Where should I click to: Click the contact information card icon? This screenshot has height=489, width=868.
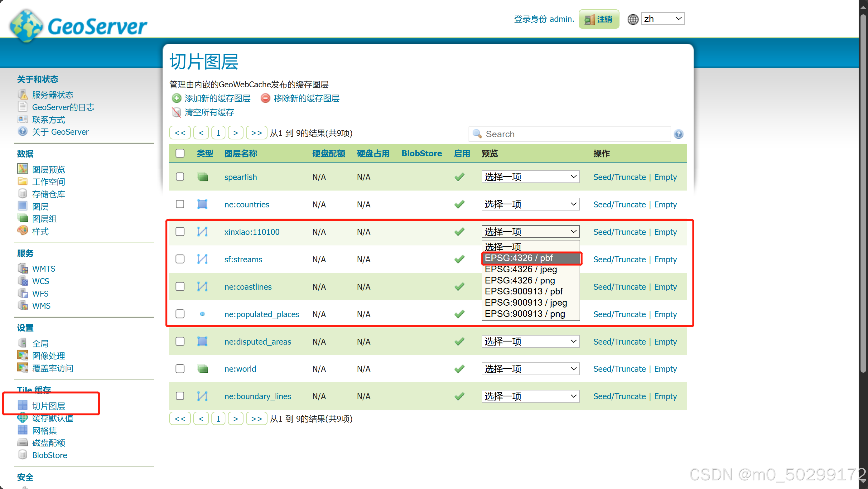point(22,119)
